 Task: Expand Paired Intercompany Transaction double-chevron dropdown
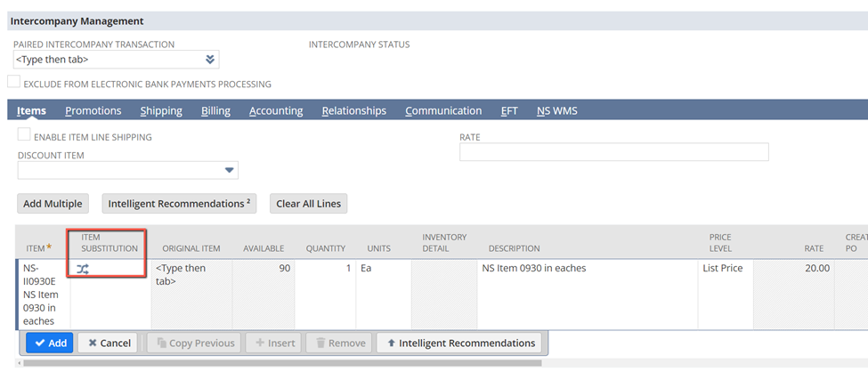[210, 60]
